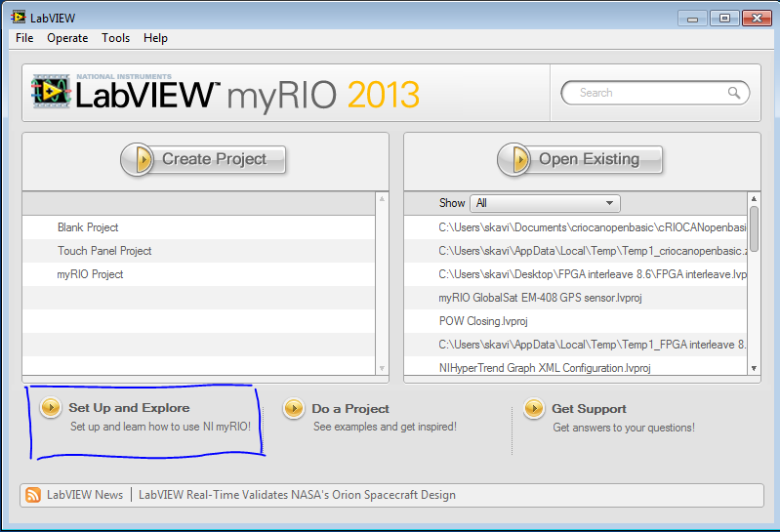Click the Open Existing arrow icon
Screen dimensions: 780x532
[514, 160]
